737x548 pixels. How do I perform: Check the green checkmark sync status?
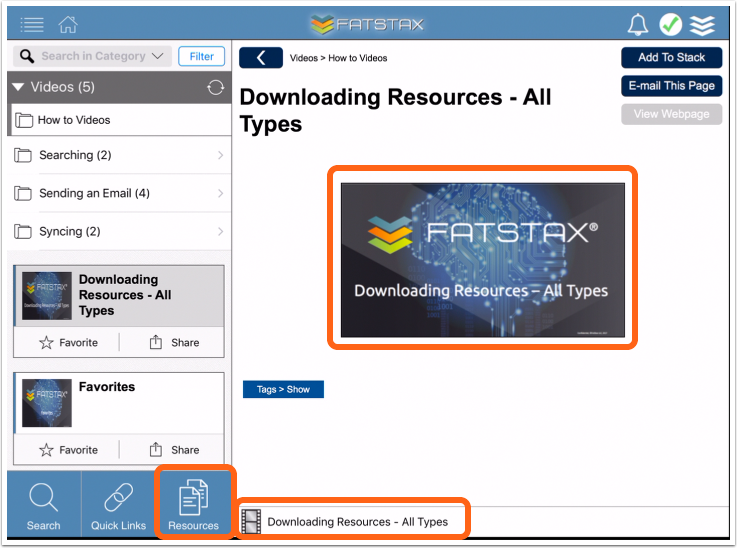click(671, 24)
